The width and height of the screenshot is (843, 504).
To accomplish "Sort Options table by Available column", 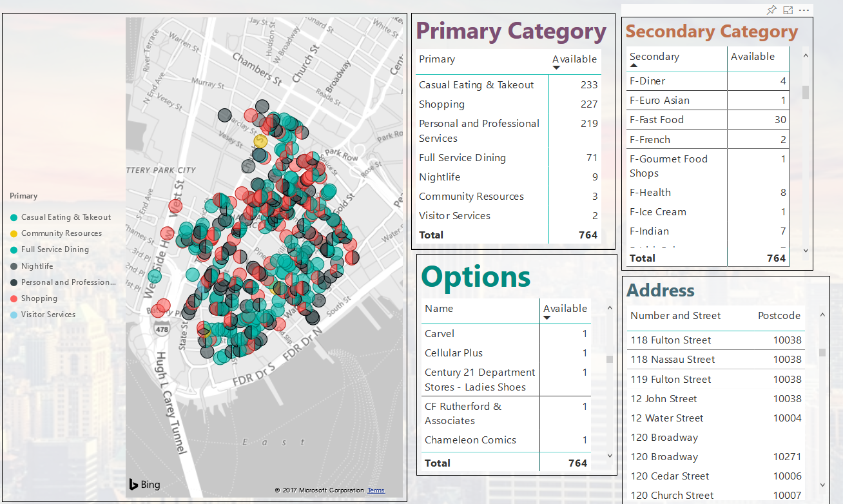I will (565, 309).
